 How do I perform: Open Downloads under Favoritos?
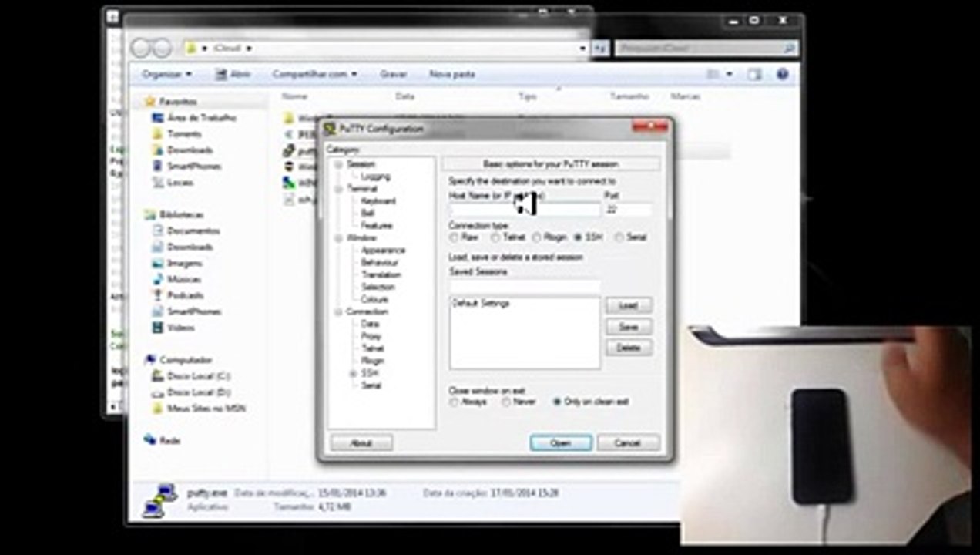(190, 150)
